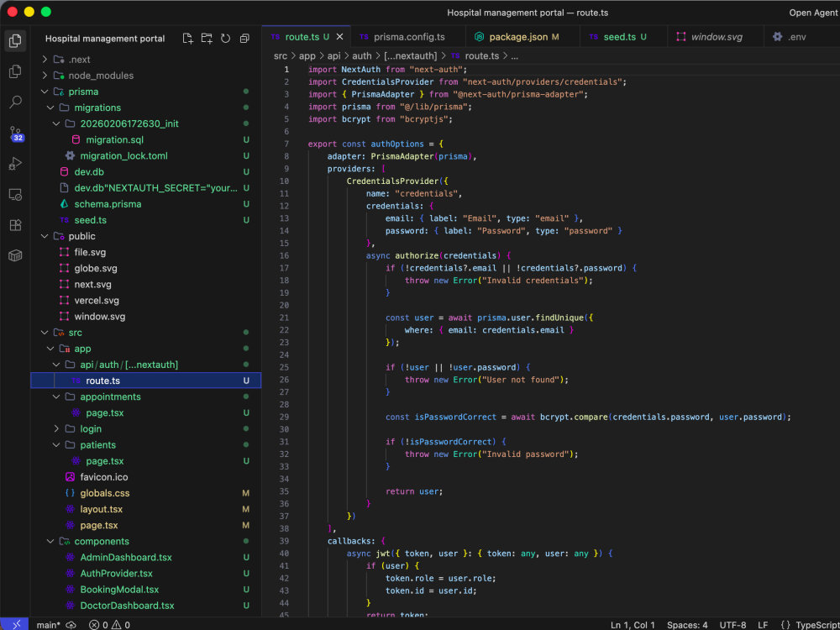Collapse the prisma folder
The width and height of the screenshot is (840, 630).
point(145,92)
